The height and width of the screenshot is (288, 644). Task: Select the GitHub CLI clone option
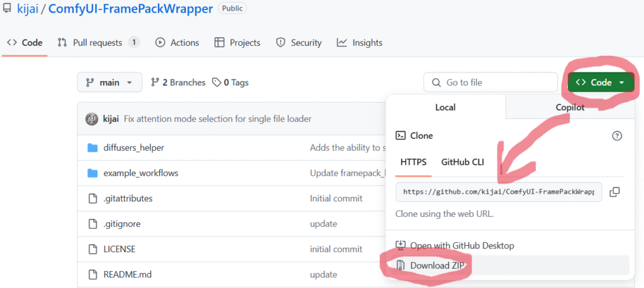[x=462, y=162]
